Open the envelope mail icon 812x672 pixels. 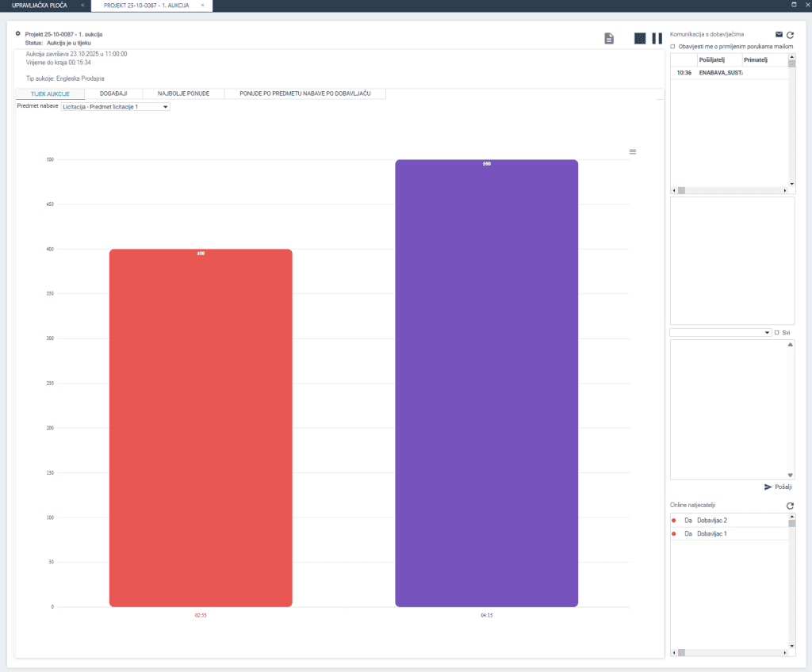point(779,35)
